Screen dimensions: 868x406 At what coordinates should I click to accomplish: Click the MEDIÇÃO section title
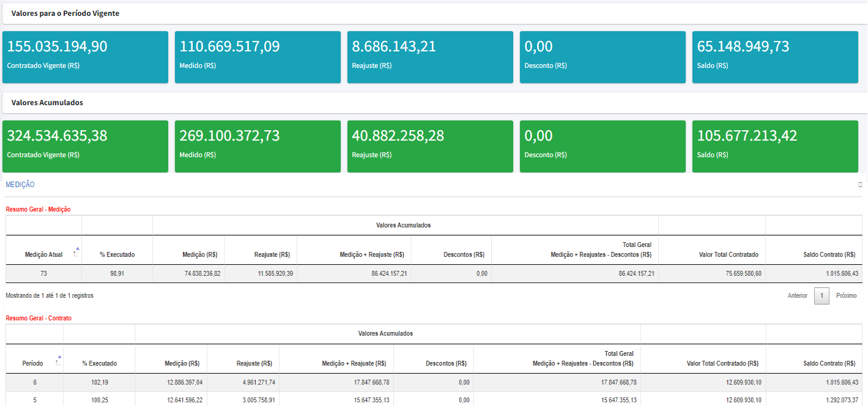(x=20, y=185)
